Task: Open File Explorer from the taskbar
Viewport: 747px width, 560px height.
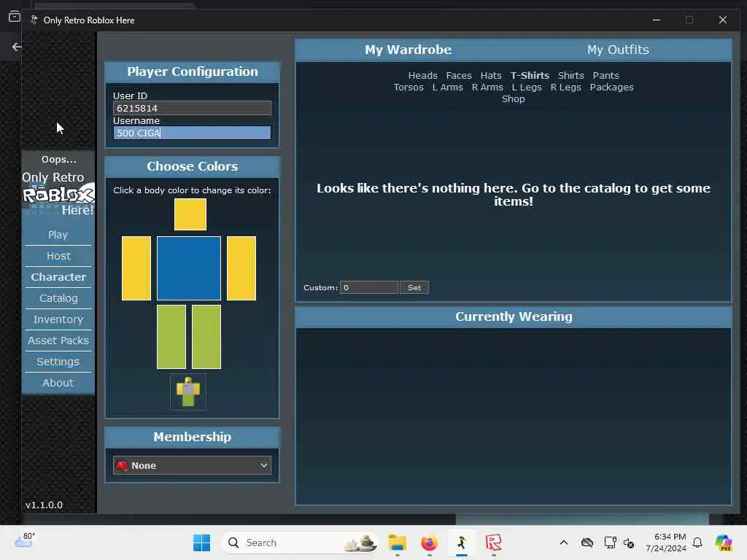Action: coord(397,542)
